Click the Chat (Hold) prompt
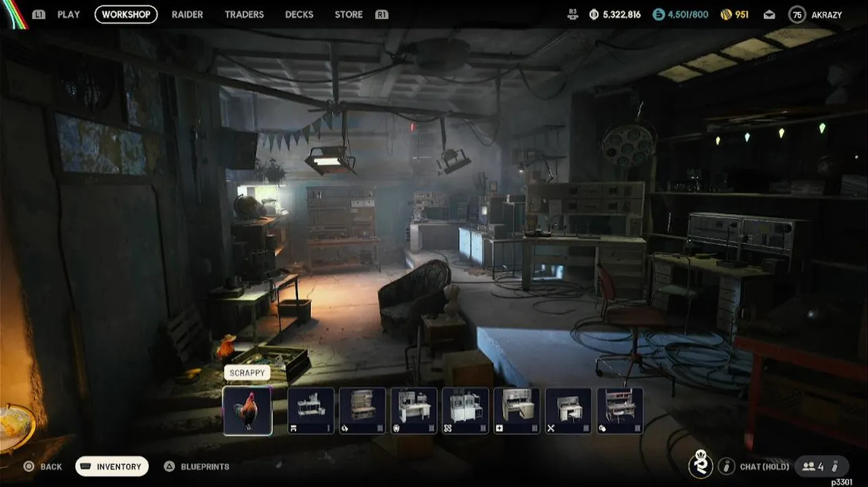This screenshot has height=487, width=868. (x=764, y=467)
